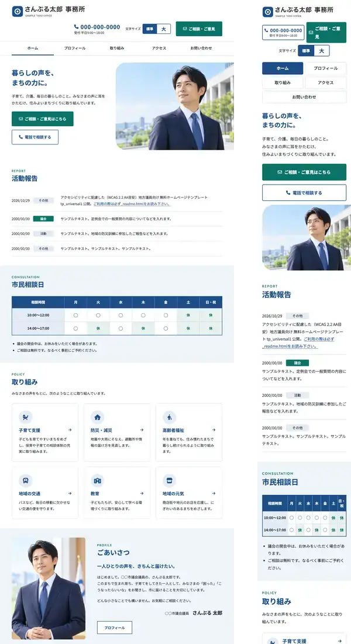This screenshot has height=644, width=351.
Task: Open the readme.html link in desktop 活動報告
Action: [132, 204]
